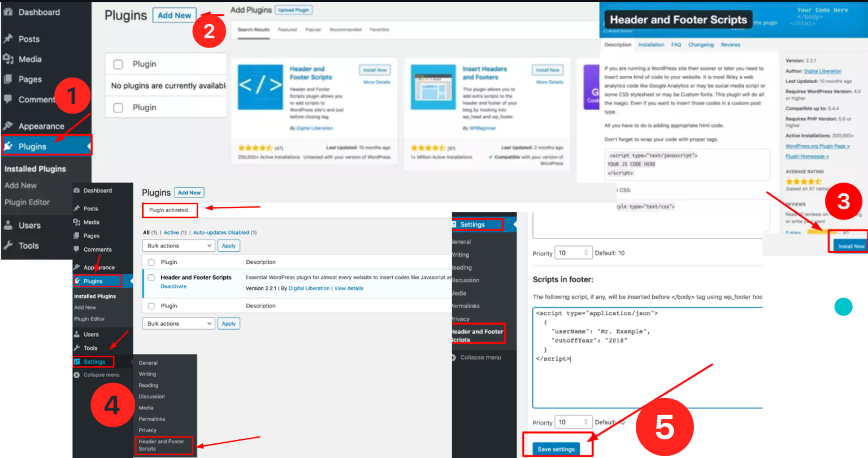Screen dimensions: 868x458
Task: Select the Appearance paintbrush icon
Action: tap(8, 126)
